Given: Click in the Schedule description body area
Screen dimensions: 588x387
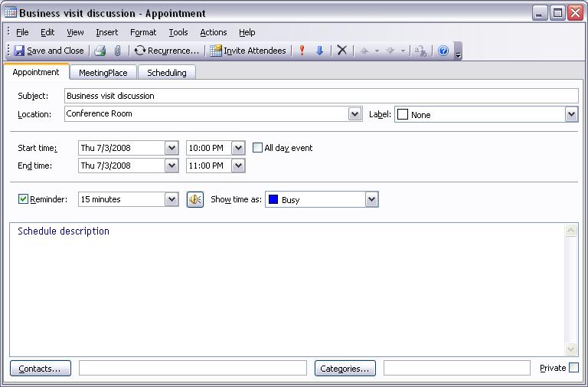Looking at the screenshot, I should [x=287, y=289].
